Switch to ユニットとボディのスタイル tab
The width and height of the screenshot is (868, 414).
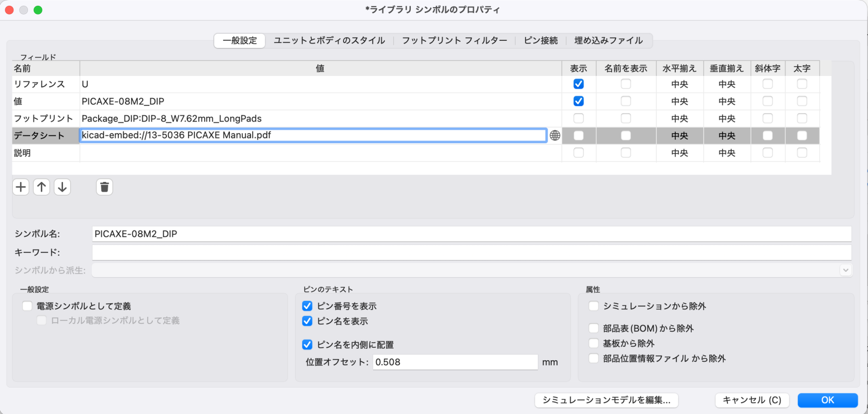click(329, 40)
